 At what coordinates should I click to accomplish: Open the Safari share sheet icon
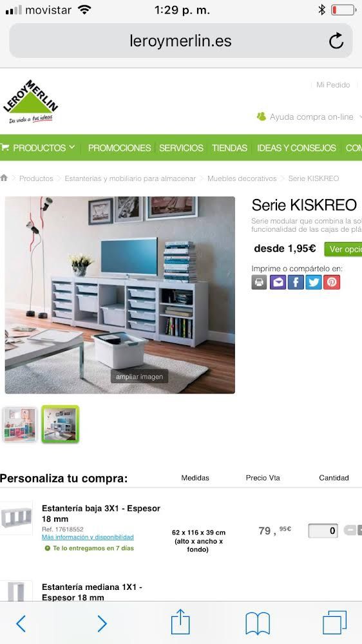(x=180, y=622)
